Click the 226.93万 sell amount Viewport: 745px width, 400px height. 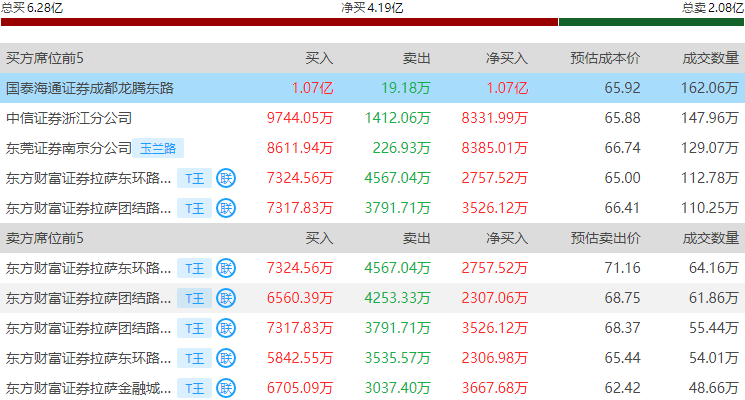[x=401, y=148]
